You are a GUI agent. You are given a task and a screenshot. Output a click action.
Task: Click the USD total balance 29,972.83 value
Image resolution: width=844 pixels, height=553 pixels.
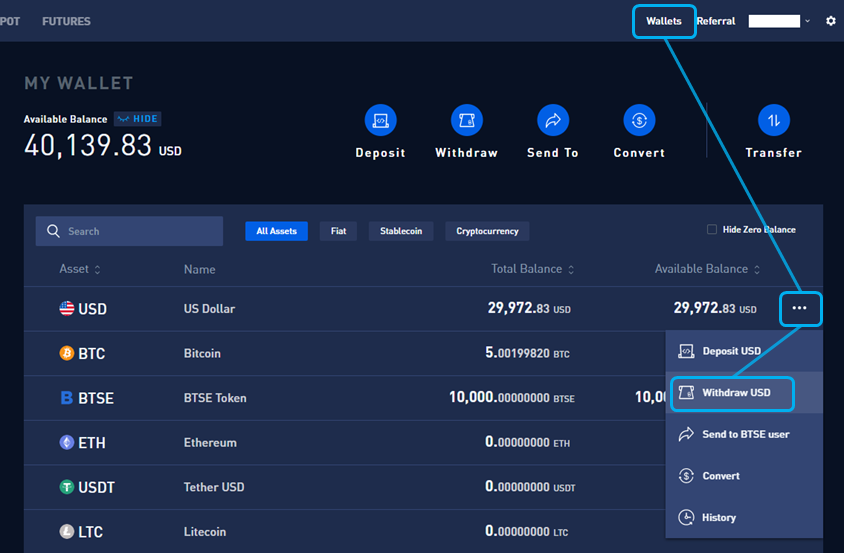coord(529,308)
